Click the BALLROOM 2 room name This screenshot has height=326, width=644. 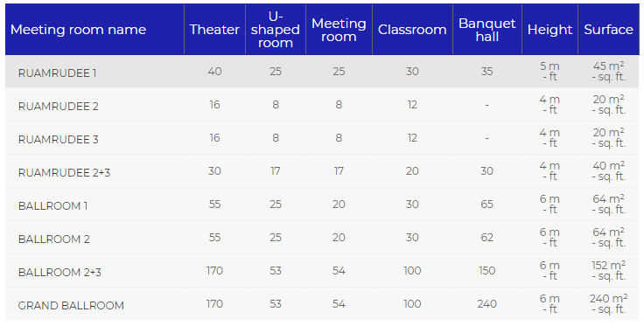click(x=53, y=239)
